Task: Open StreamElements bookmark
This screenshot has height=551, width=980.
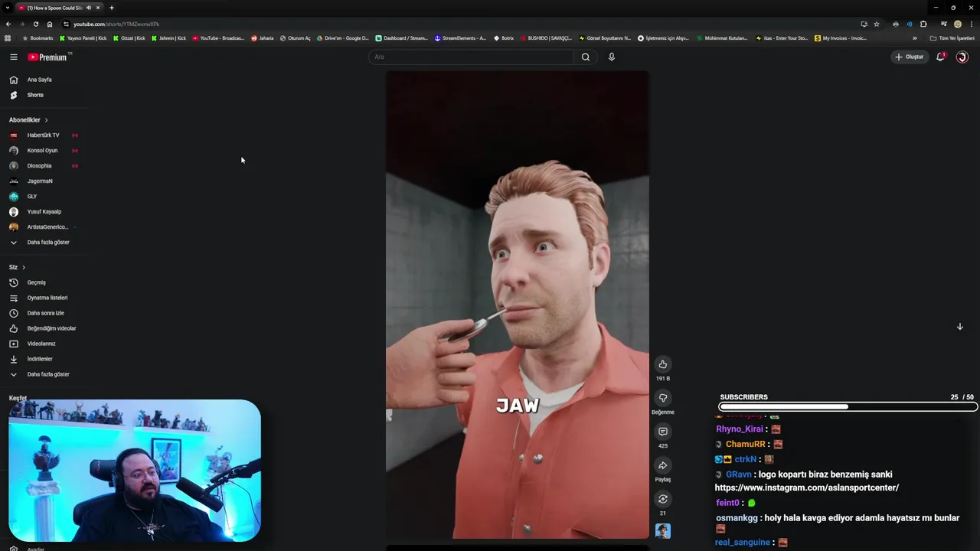Action: [x=460, y=38]
